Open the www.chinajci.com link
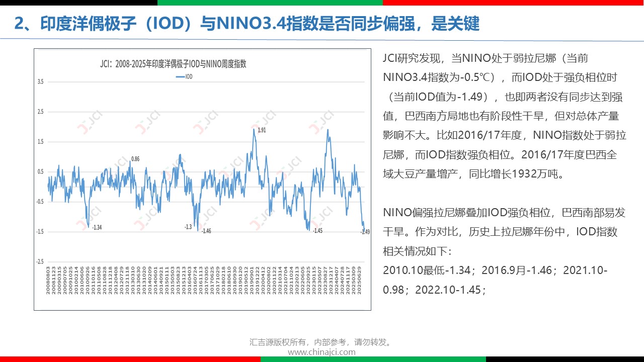Screen dimensions: 644x362 pyautogui.click(x=321, y=352)
